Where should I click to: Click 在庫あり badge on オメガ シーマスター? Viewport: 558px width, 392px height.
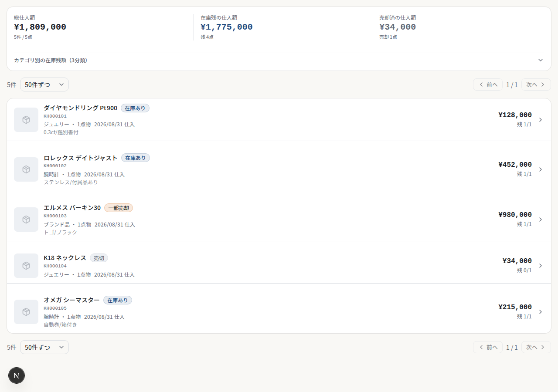(x=118, y=300)
